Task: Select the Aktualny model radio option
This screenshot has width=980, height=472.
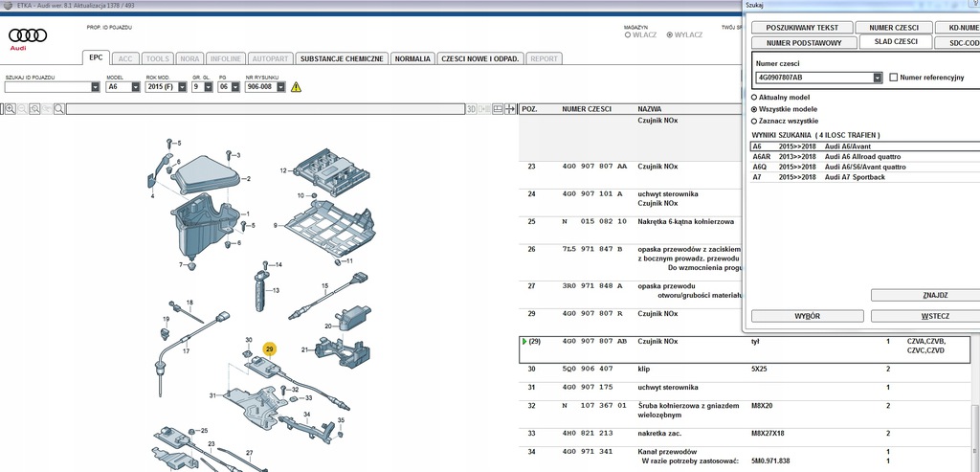Action: click(x=754, y=98)
